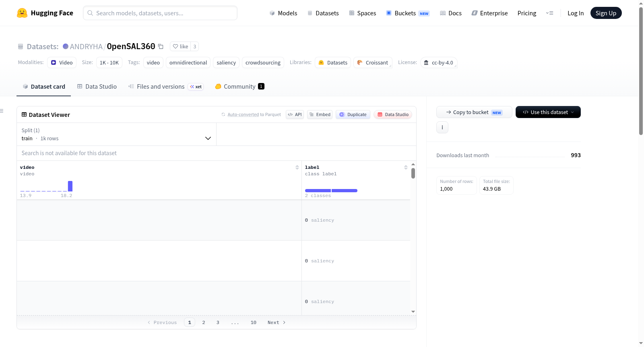This screenshot has width=644, height=347.
Task: Go to page 3 of the viewer
Action: pos(218,322)
